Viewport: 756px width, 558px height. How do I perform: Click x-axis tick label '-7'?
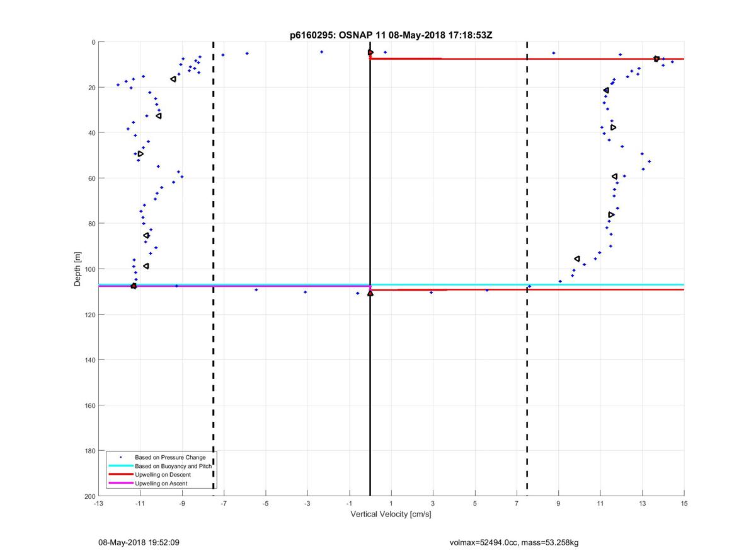click(224, 504)
